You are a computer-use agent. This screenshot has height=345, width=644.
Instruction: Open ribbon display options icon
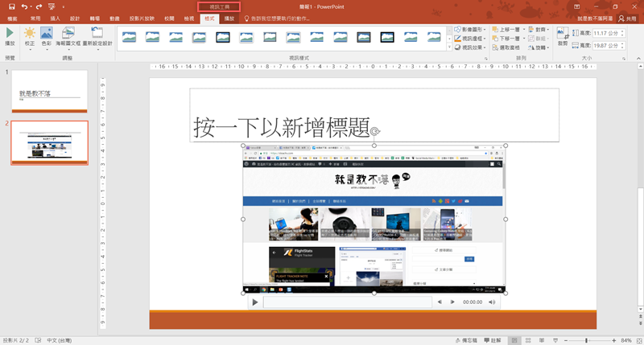tap(576, 6)
